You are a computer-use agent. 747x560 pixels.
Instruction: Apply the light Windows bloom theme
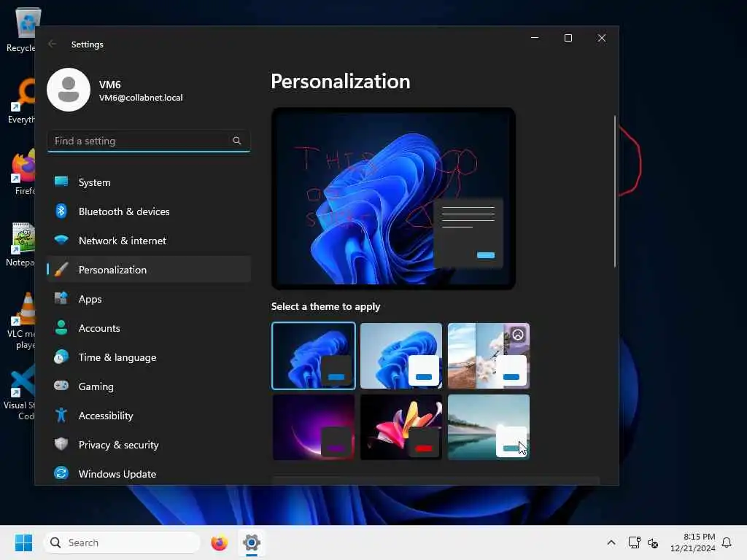[401, 356]
